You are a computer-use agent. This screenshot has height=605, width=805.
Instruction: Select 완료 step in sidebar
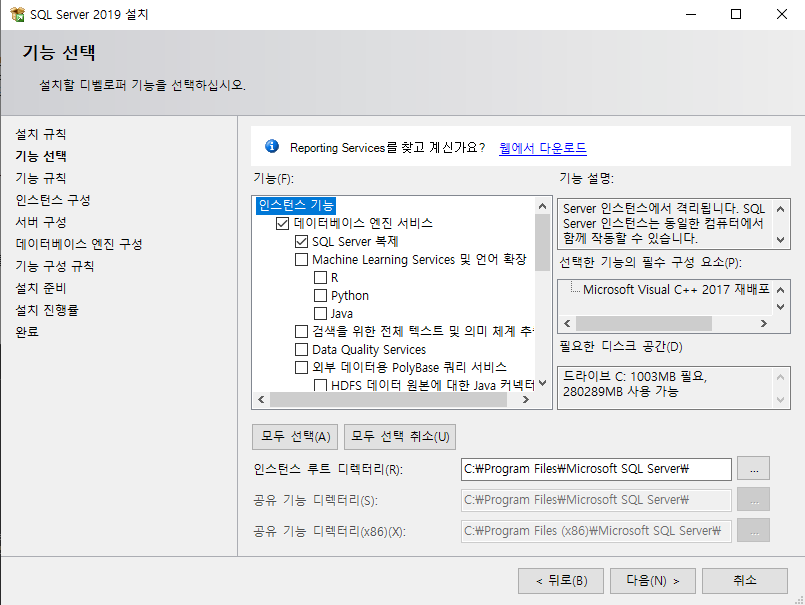point(27,332)
